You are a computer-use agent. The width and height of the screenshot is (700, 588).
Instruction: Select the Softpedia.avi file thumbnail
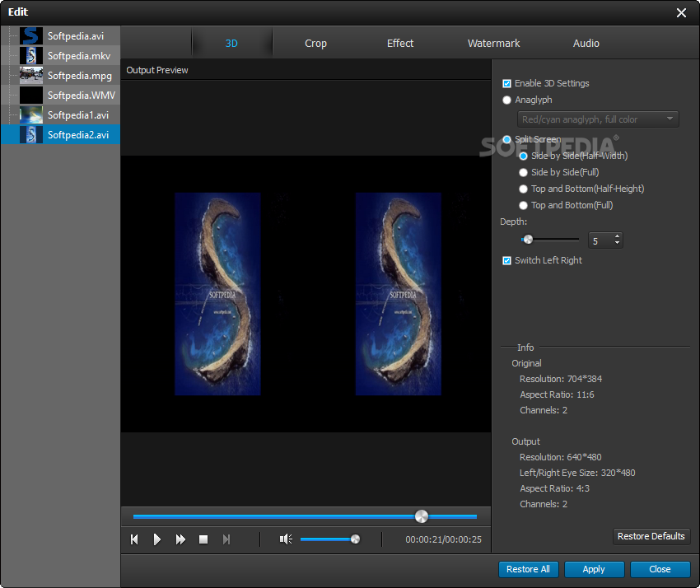(x=31, y=35)
